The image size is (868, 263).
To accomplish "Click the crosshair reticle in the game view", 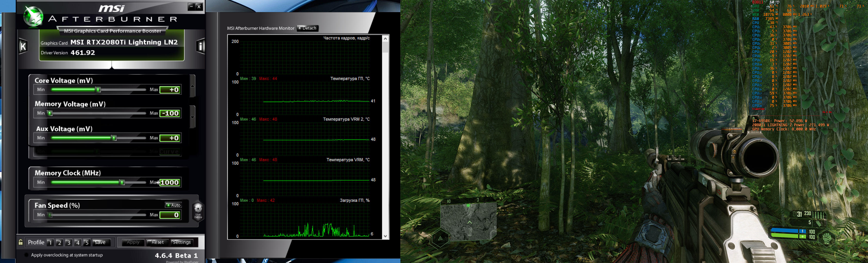I will 634,131.
